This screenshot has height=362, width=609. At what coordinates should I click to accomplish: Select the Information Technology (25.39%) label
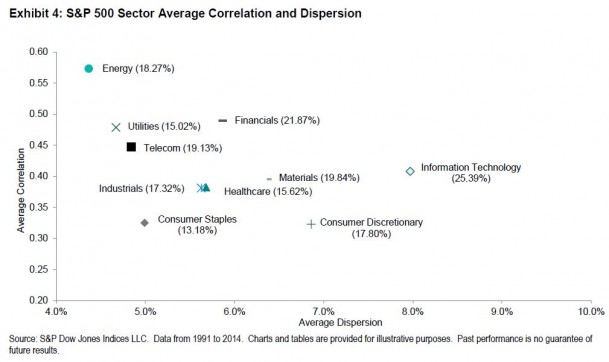point(471,173)
